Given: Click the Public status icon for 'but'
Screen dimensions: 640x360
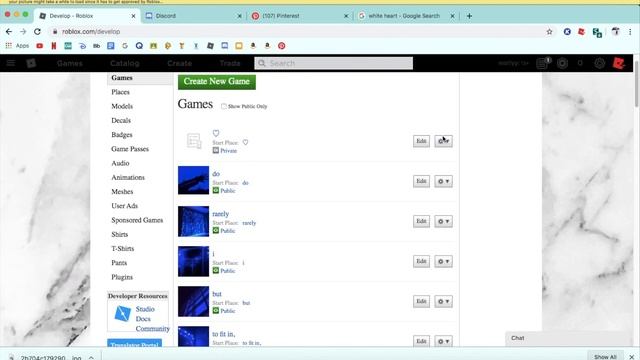Looking at the screenshot, I should (x=216, y=310).
